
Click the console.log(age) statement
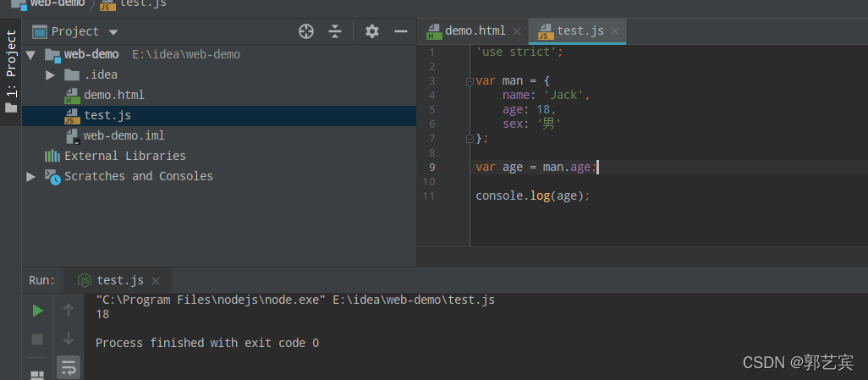[x=533, y=196]
